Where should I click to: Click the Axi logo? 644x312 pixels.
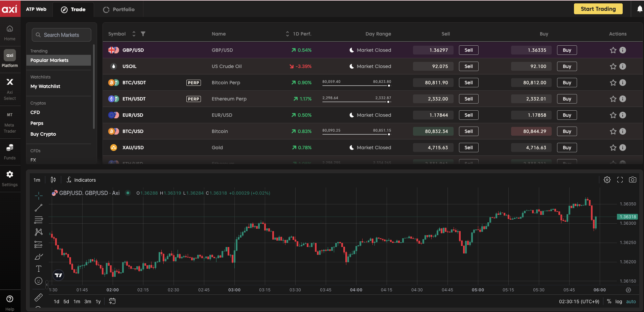pyautogui.click(x=9, y=9)
